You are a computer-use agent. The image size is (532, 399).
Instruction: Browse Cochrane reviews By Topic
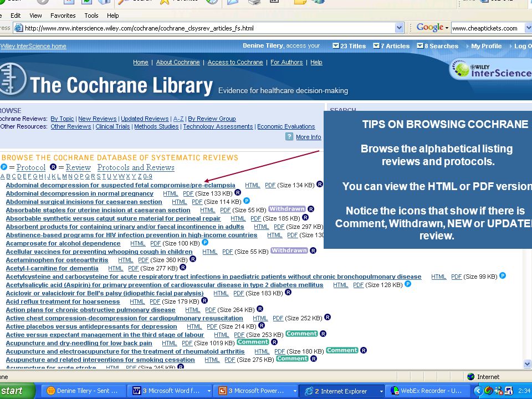pyautogui.click(x=62, y=119)
